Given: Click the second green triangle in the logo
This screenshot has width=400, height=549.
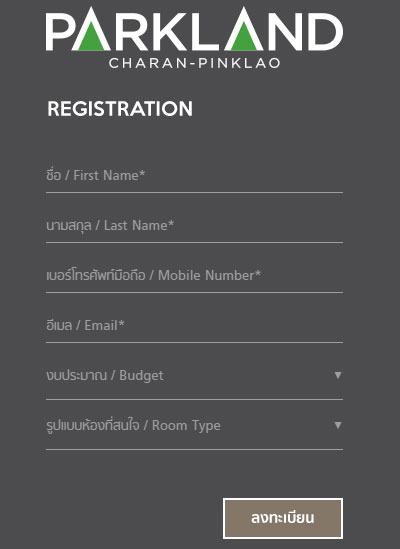Looking at the screenshot, I should 244,38.
